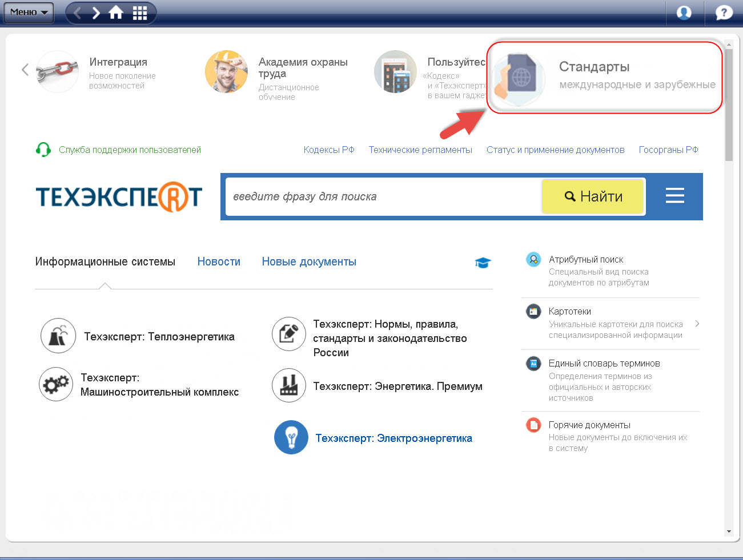
Task: Open Техэксперт: Энергетика. Премиум
Action: click(398, 386)
